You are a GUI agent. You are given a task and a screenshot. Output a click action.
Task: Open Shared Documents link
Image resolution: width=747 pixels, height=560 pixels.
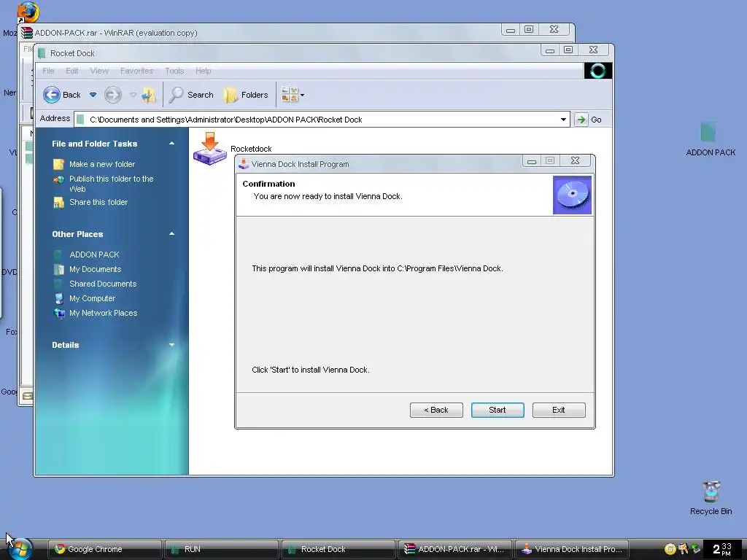103,284
